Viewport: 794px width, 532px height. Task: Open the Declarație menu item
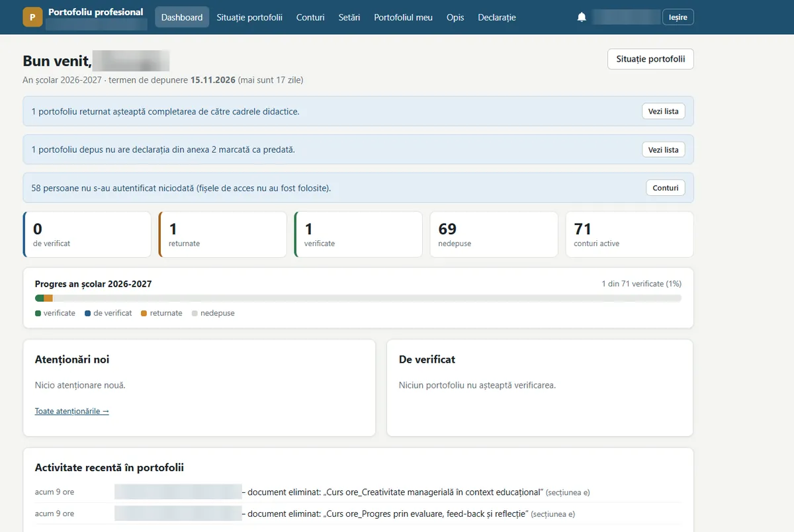497,17
